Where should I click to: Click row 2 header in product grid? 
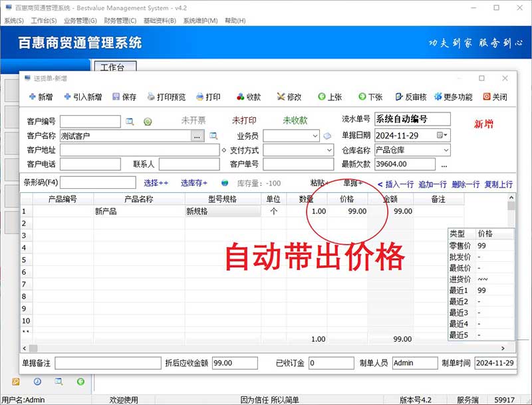pyautogui.click(x=27, y=223)
